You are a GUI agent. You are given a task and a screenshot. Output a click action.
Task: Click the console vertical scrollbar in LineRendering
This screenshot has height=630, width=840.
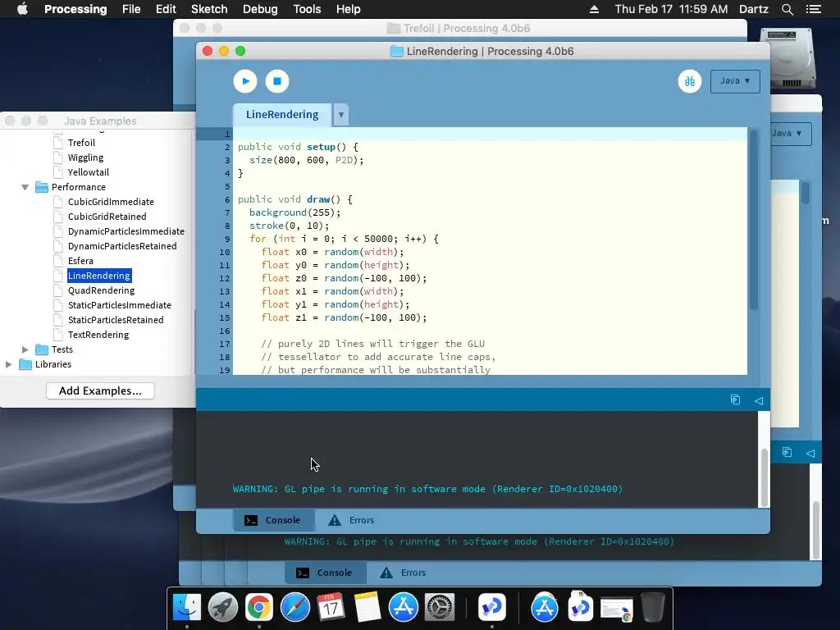click(764, 477)
